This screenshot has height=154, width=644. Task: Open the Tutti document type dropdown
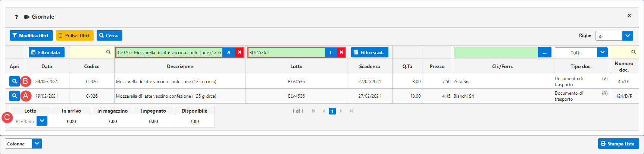coord(602,52)
